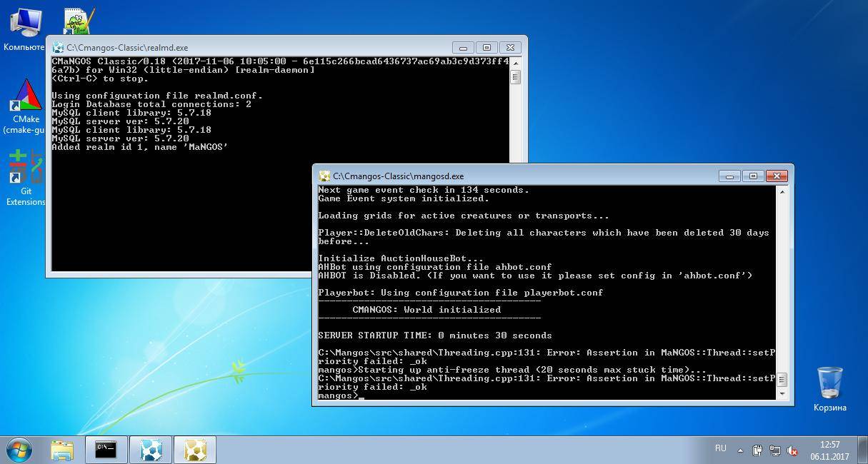Open Windows Explorer from the taskbar

pyautogui.click(x=63, y=450)
